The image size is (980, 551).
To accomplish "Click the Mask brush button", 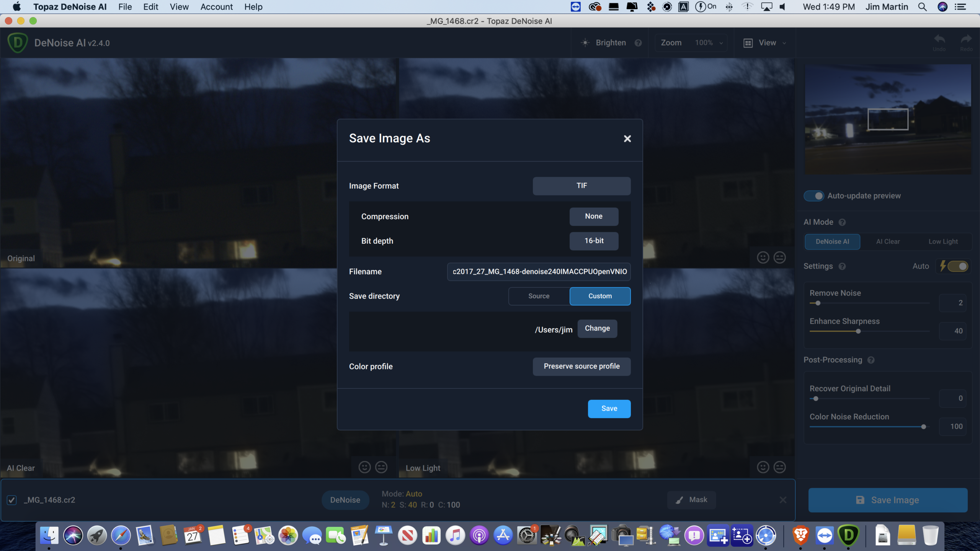I will coord(691,500).
